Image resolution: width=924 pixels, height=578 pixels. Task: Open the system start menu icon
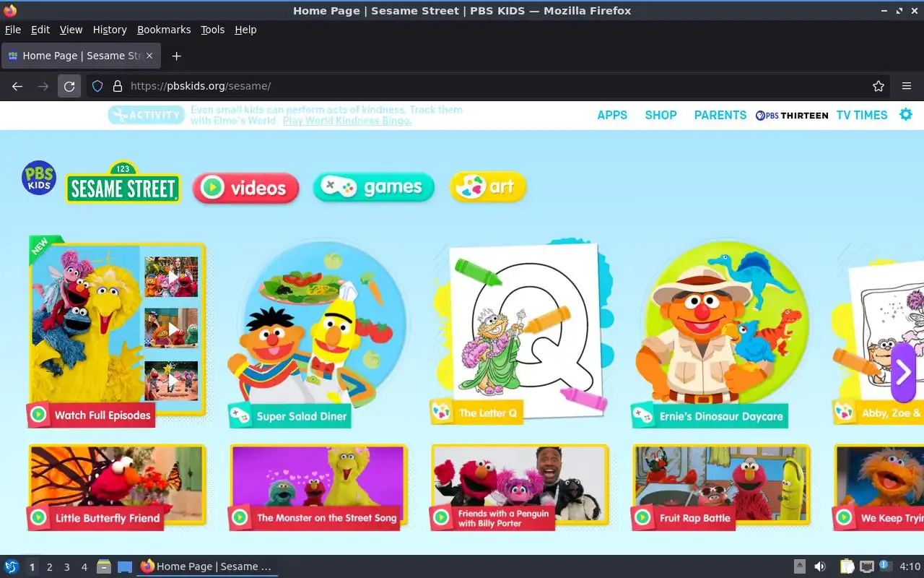[11, 566]
